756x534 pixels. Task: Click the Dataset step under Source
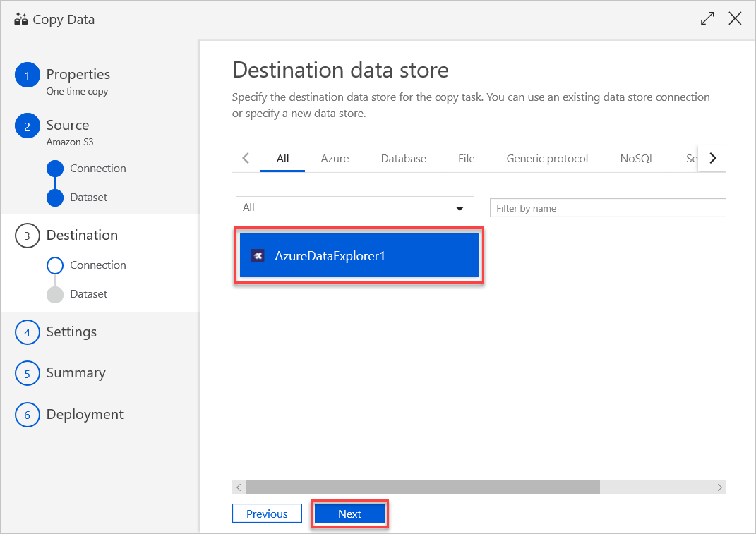56,198
